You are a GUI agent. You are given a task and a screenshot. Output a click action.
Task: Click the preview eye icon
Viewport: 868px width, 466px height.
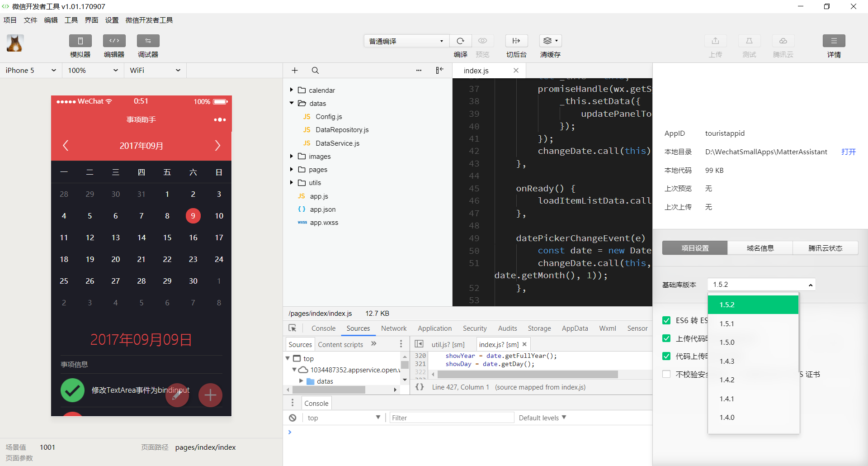[483, 41]
